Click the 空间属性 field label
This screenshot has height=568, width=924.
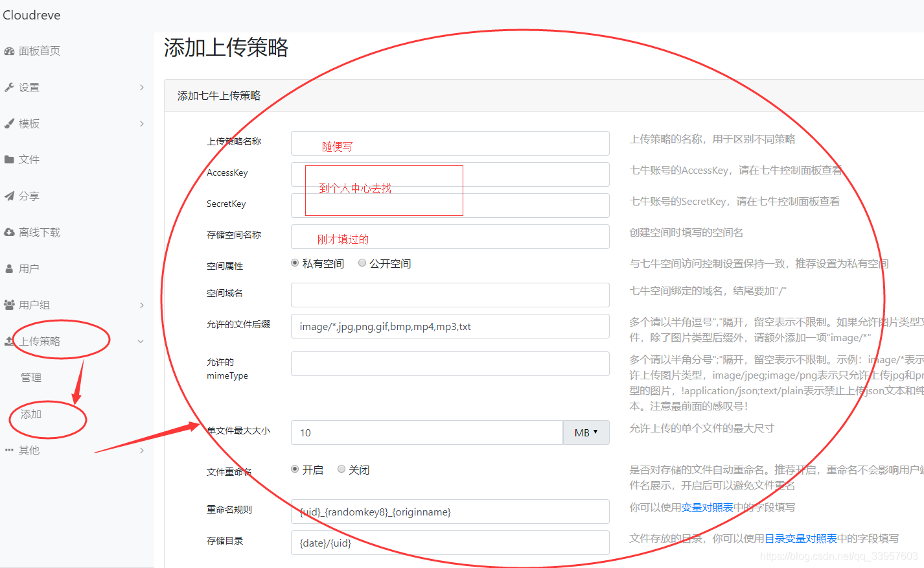(225, 266)
